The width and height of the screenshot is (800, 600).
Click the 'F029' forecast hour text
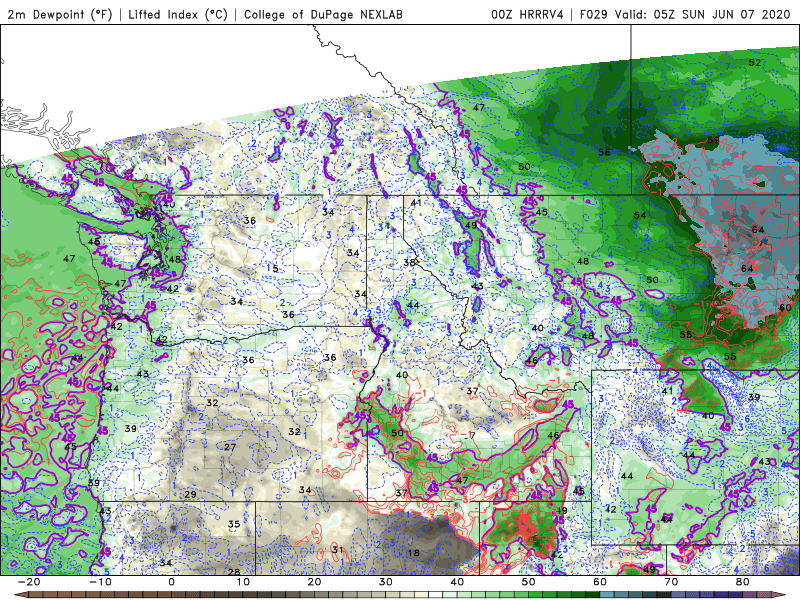[x=593, y=14]
